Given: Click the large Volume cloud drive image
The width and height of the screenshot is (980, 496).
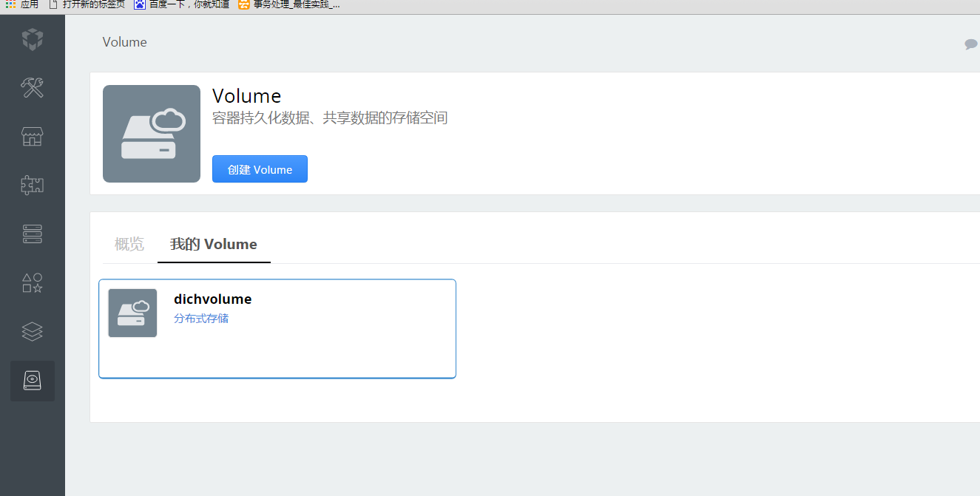Looking at the screenshot, I should [152, 134].
